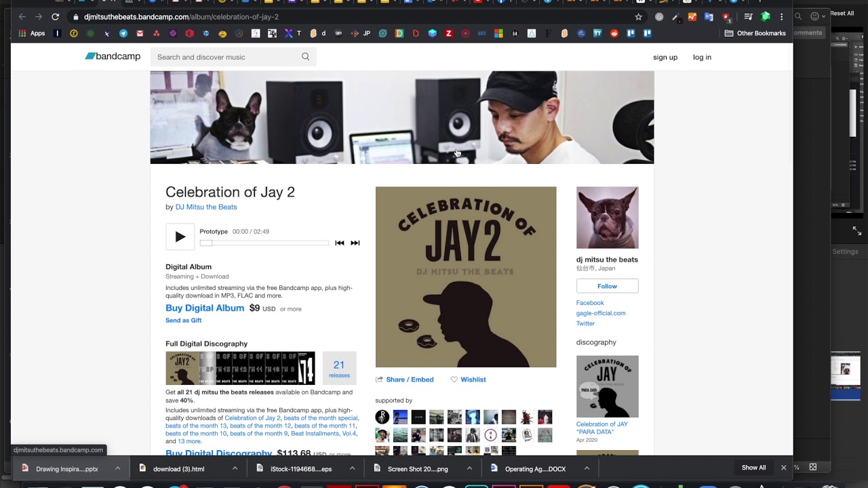The width and height of the screenshot is (868, 488).
Task: Bookmark this page with the star icon
Action: (x=638, y=17)
